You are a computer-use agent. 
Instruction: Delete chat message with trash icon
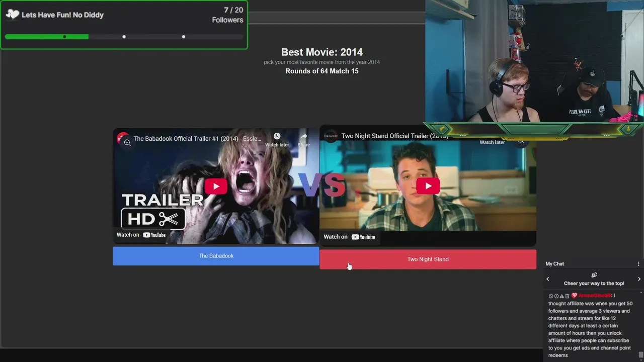click(568, 296)
